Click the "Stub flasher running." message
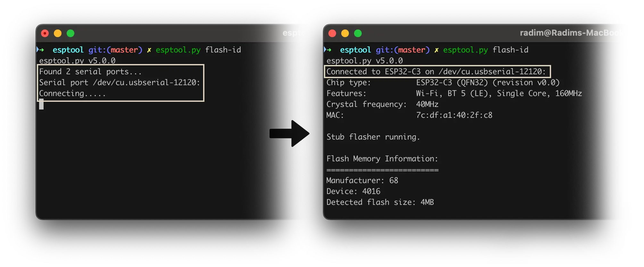 pyautogui.click(x=373, y=137)
